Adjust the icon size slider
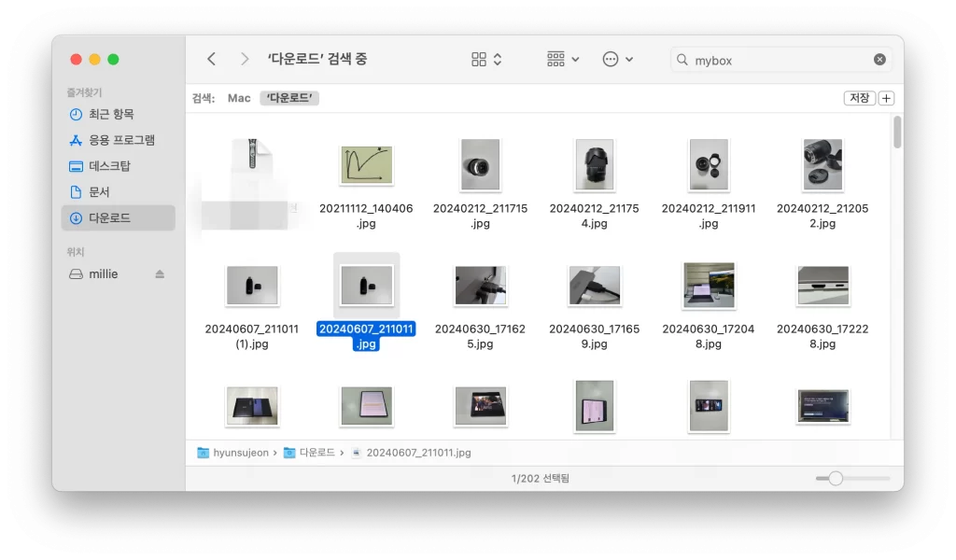The width and height of the screenshot is (956, 560). point(836,478)
